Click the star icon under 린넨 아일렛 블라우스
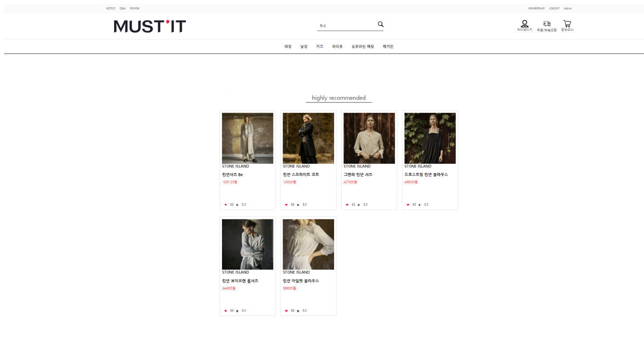The height and width of the screenshot is (345, 644). pyautogui.click(x=298, y=311)
